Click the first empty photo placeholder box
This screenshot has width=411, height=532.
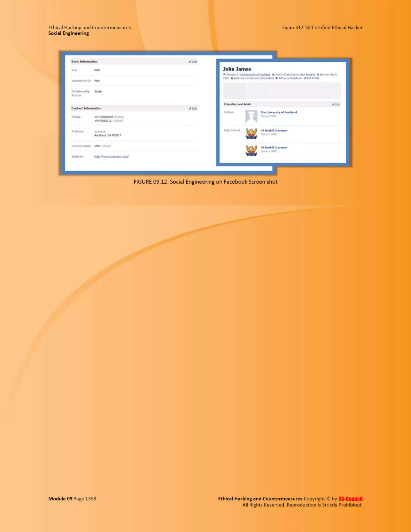click(234, 91)
